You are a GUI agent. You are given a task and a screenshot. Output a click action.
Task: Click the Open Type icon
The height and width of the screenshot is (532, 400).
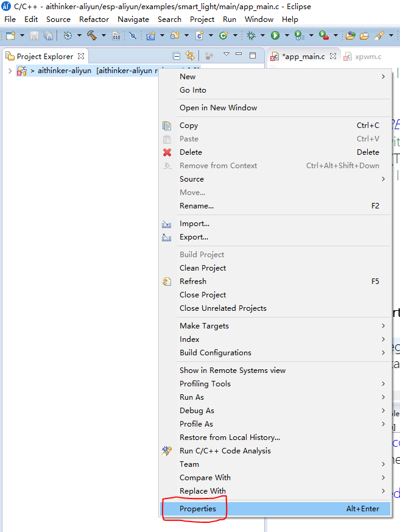(x=351, y=35)
